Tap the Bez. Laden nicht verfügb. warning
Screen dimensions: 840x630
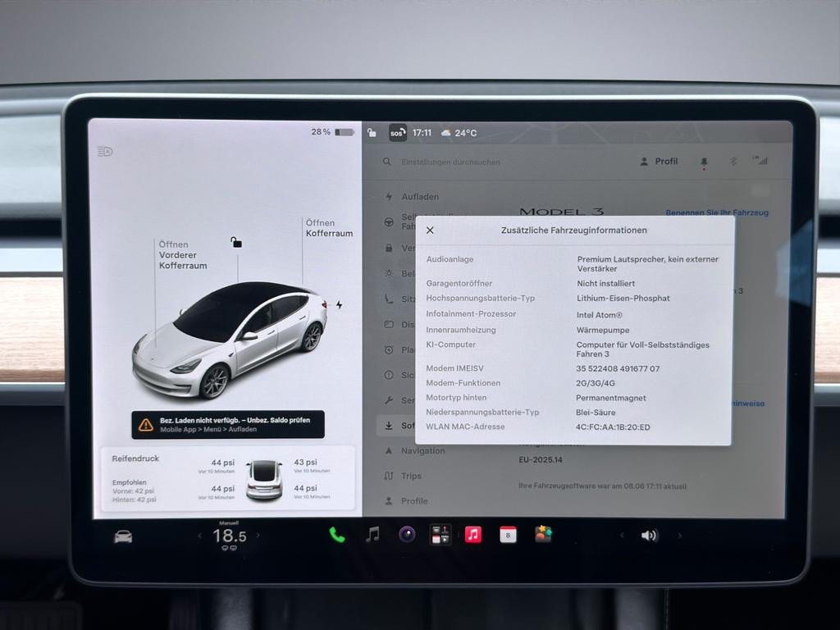tap(228, 424)
